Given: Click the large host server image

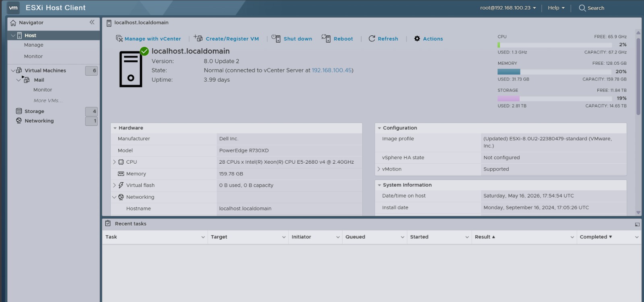Looking at the screenshot, I should 131,69.
